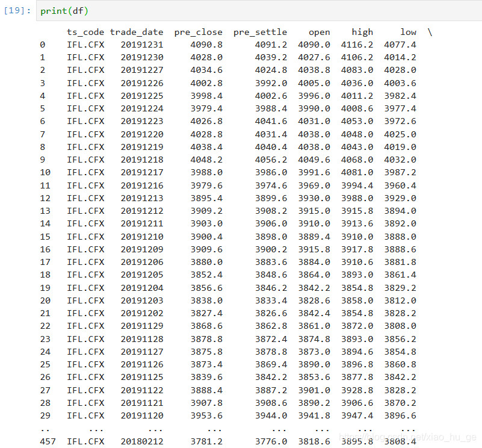Select pre_settle value 4039.2

click(271, 58)
